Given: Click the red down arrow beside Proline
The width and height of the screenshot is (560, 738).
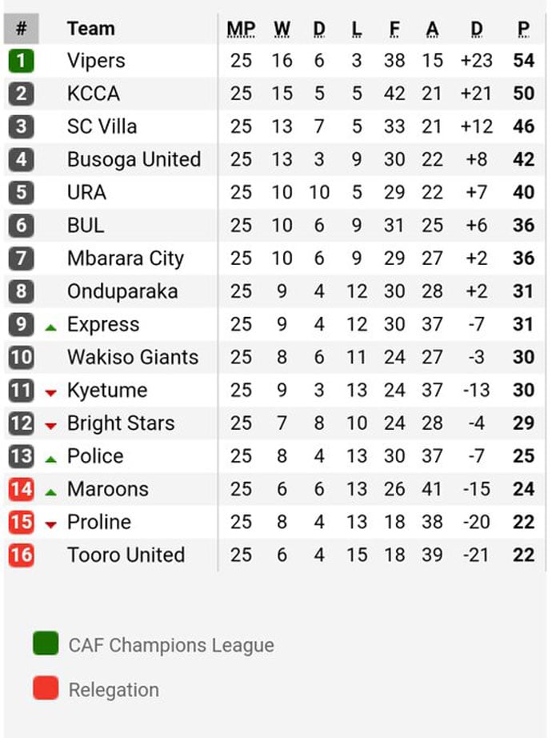Looking at the screenshot, I should point(51,524).
